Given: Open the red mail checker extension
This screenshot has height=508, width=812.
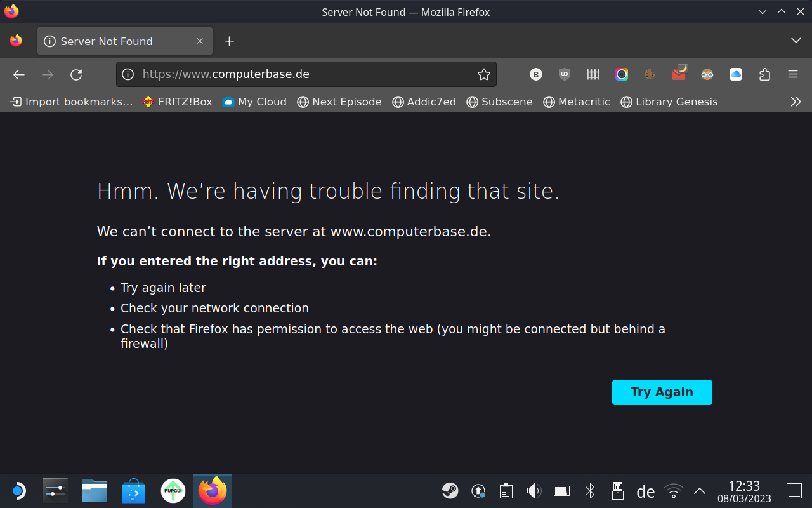Looking at the screenshot, I should coord(679,73).
